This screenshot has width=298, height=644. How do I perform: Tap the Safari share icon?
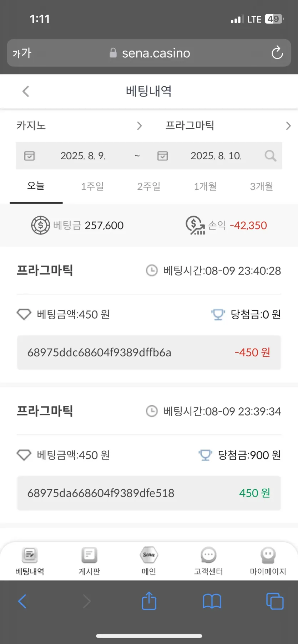(149, 601)
